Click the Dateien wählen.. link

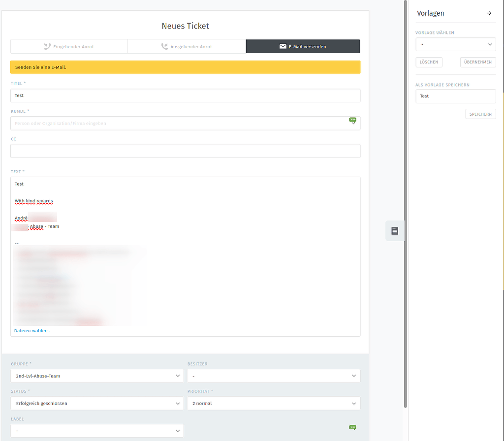click(32, 330)
